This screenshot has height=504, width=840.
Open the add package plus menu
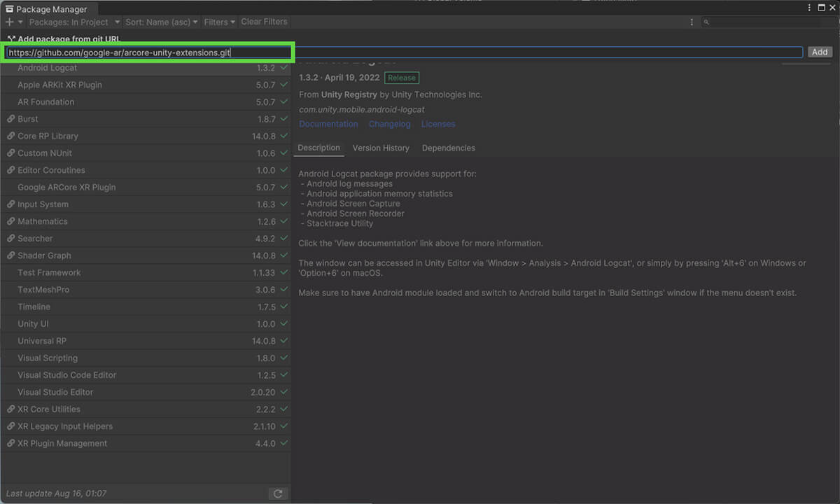(x=14, y=22)
